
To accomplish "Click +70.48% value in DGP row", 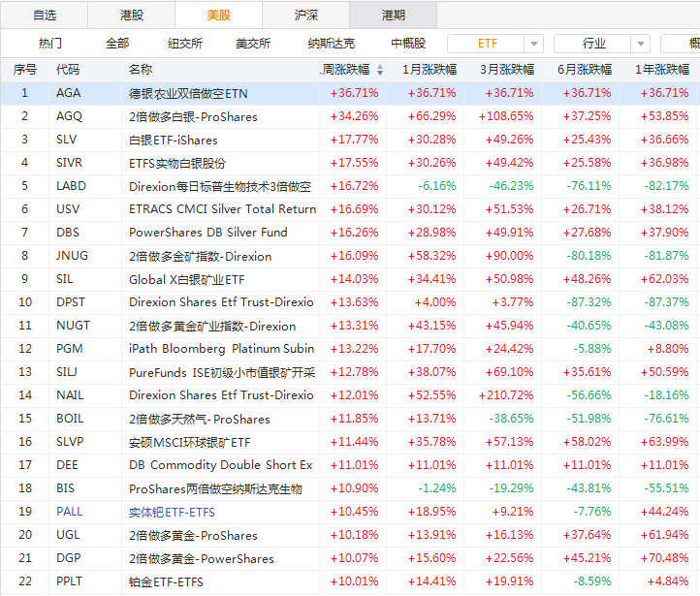I will (665, 557).
